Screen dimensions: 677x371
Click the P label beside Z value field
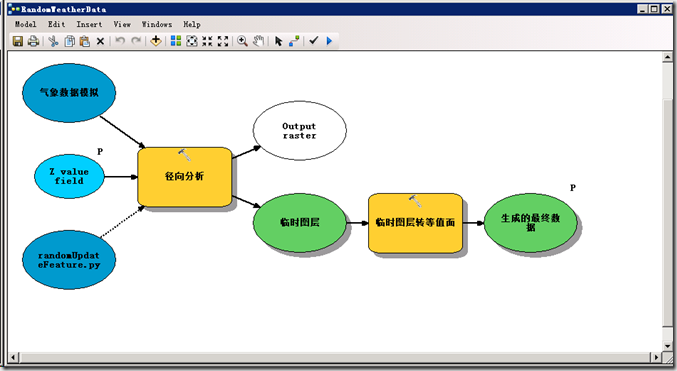point(100,151)
